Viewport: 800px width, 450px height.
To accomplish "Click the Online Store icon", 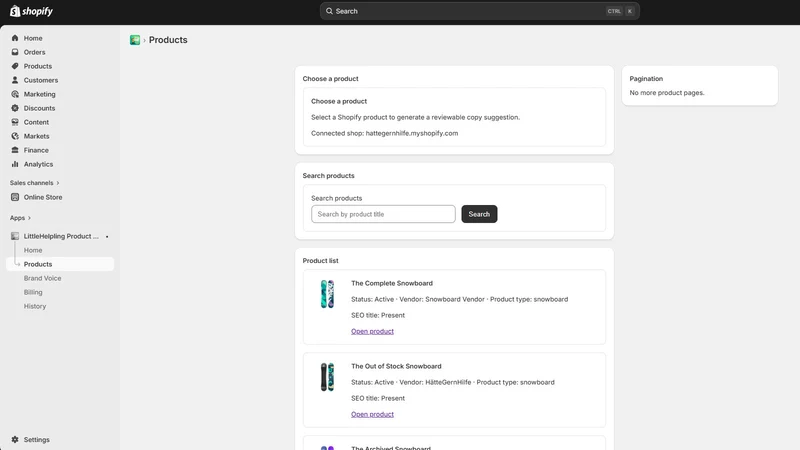I will [x=15, y=197].
